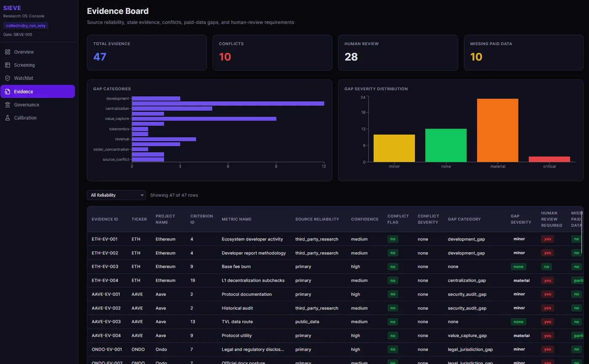Click the Historical audit metric cell
This screenshot has width=589, height=364.
pyautogui.click(x=237, y=308)
